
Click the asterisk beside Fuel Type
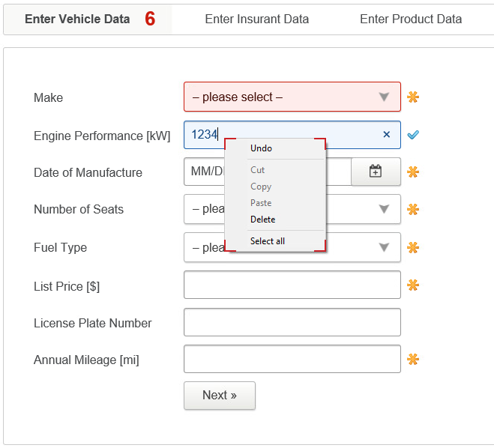[x=413, y=247]
